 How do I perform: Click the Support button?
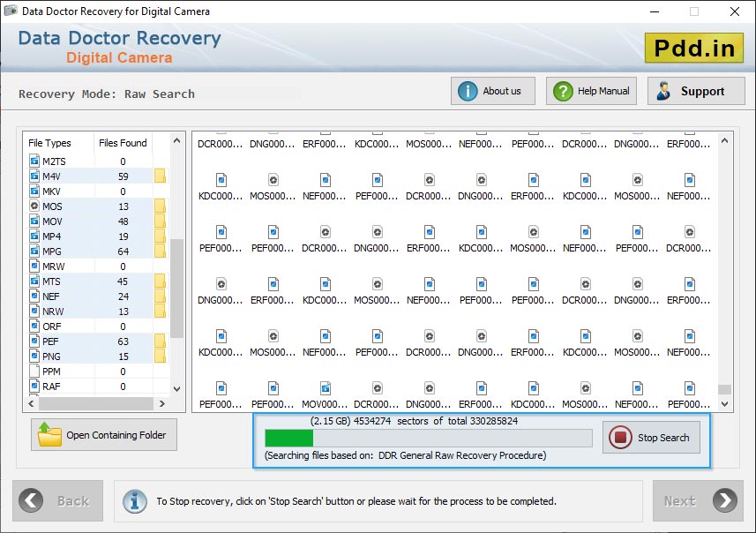[696, 91]
